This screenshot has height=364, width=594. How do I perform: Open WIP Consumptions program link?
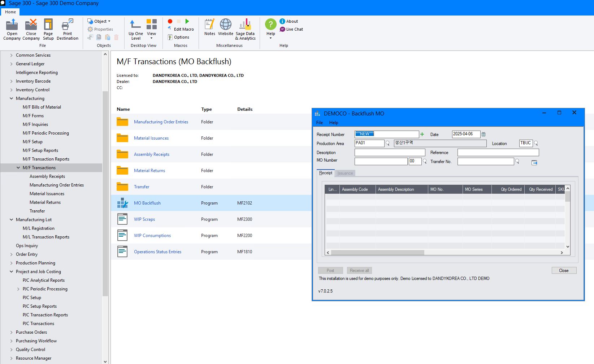(x=152, y=236)
